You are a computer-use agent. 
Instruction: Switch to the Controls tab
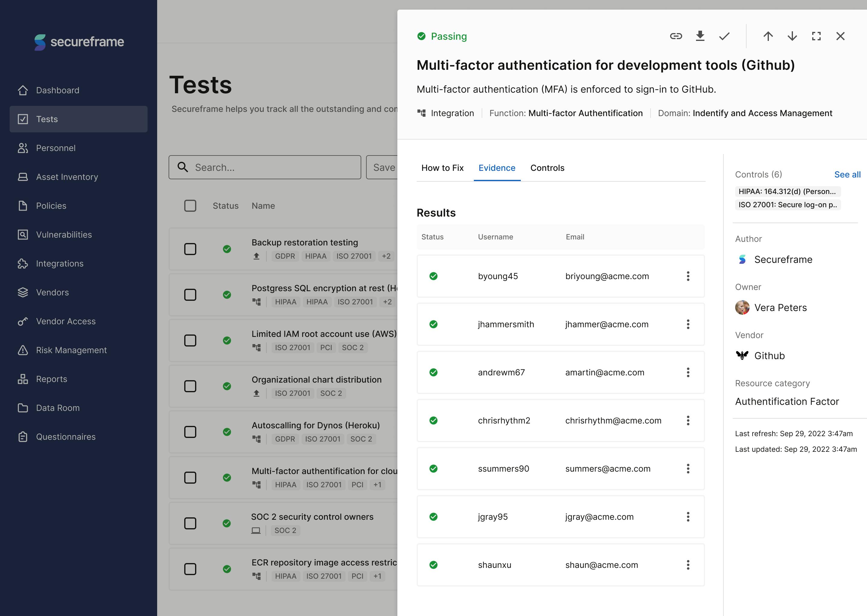(547, 168)
